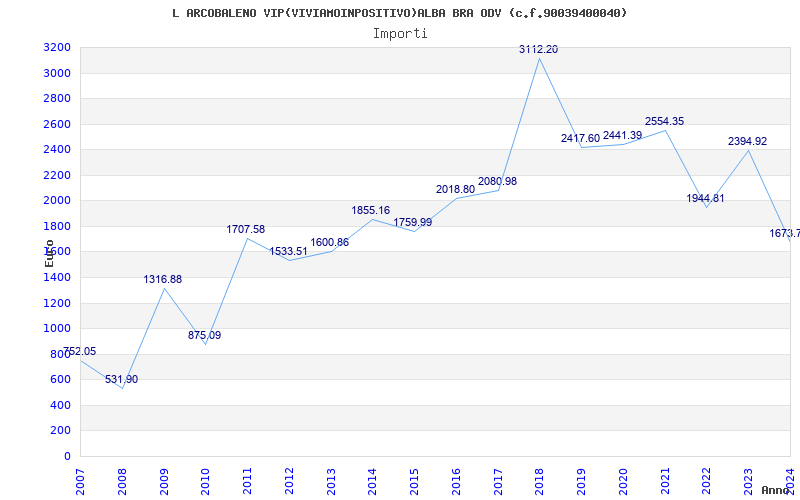Screen dimensions: 800x500
Task: Click the 2000 y-axis value
Action: (x=57, y=201)
